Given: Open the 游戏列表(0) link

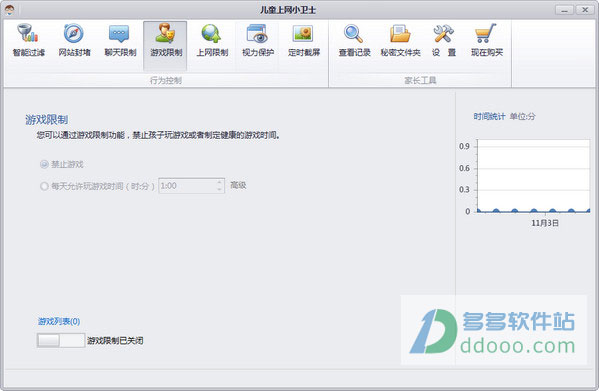Looking at the screenshot, I should pyautogui.click(x=59, y=321).
